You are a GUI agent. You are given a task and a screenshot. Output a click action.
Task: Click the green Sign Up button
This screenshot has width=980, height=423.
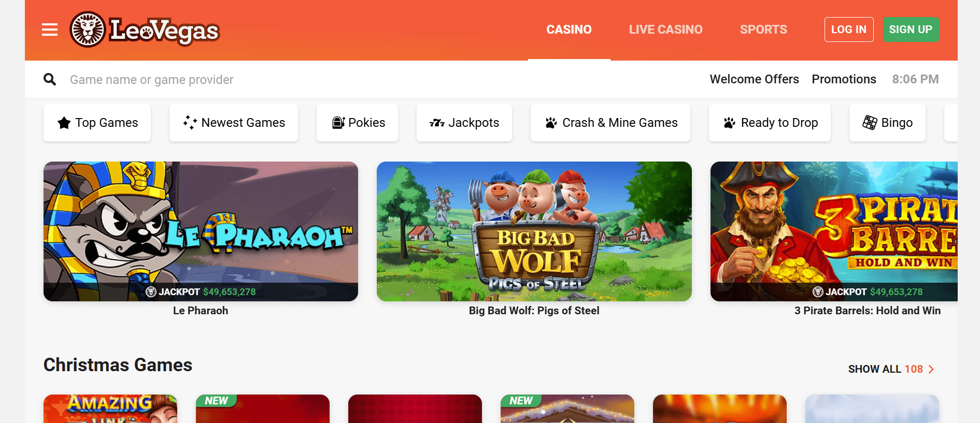click(911, 30)
